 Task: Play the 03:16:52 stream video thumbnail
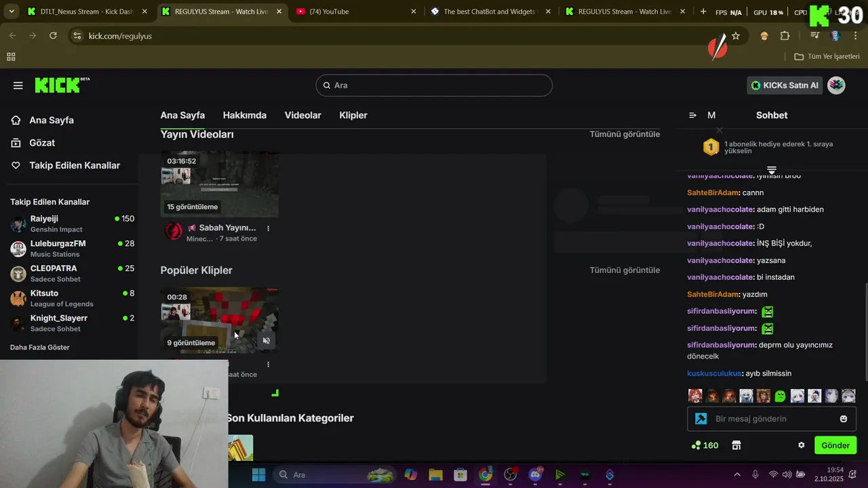point(219,184)
